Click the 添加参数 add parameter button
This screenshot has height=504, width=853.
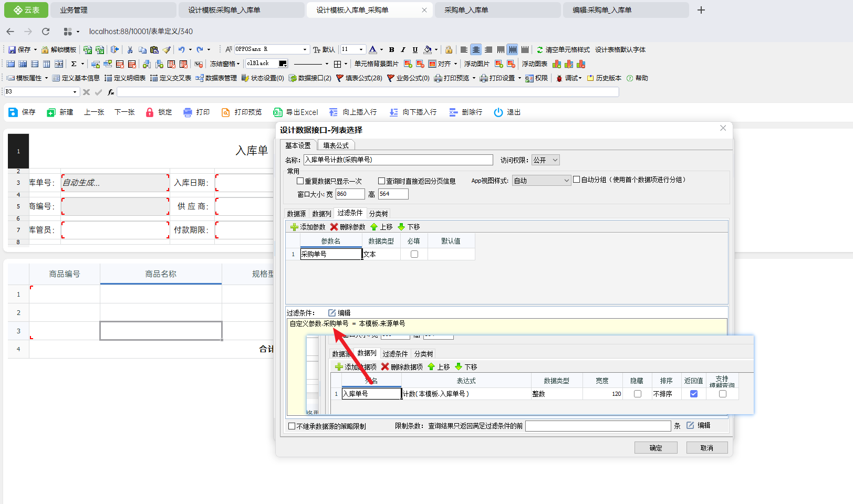tap(308, 227)
